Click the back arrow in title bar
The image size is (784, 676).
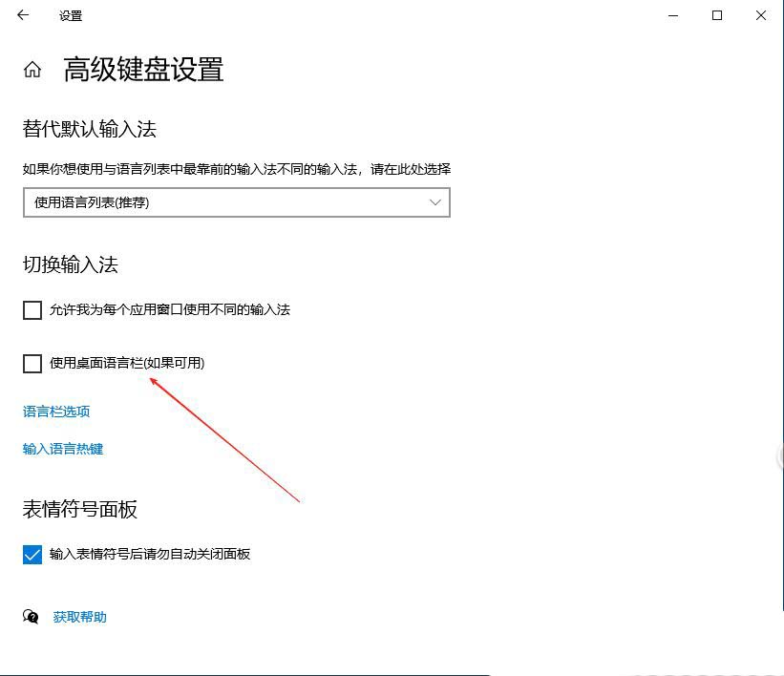pyautogui.click(x=23, y=15)
